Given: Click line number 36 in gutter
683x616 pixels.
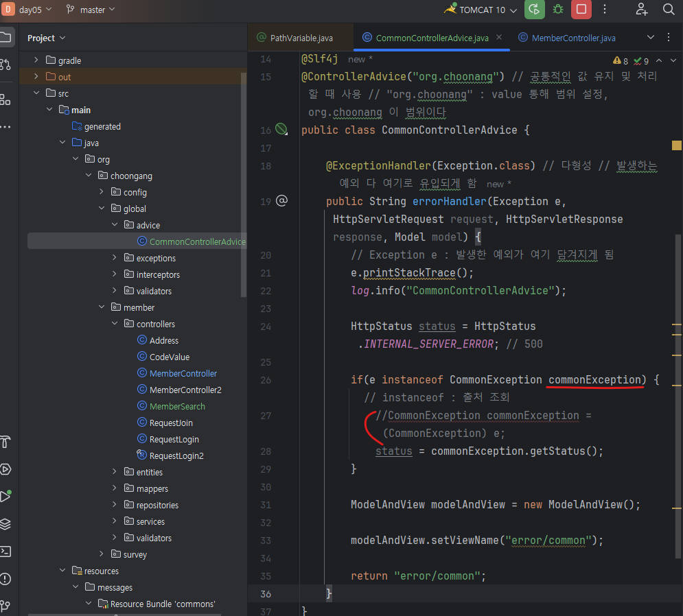Looking at the screenshot, I should coord(266,594).
